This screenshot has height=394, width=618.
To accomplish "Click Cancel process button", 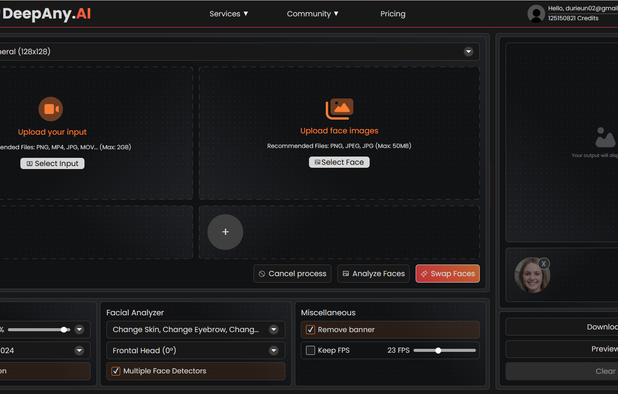I will pos(292,274).
